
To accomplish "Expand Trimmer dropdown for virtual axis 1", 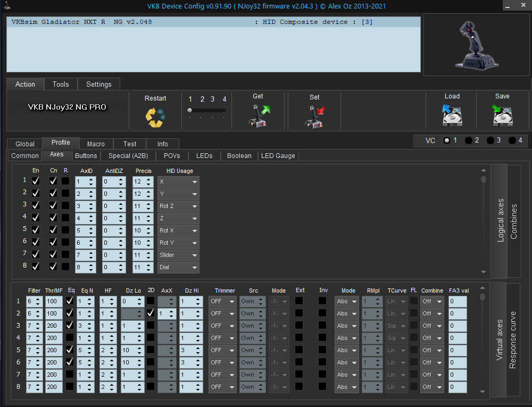I will [222, 301].
